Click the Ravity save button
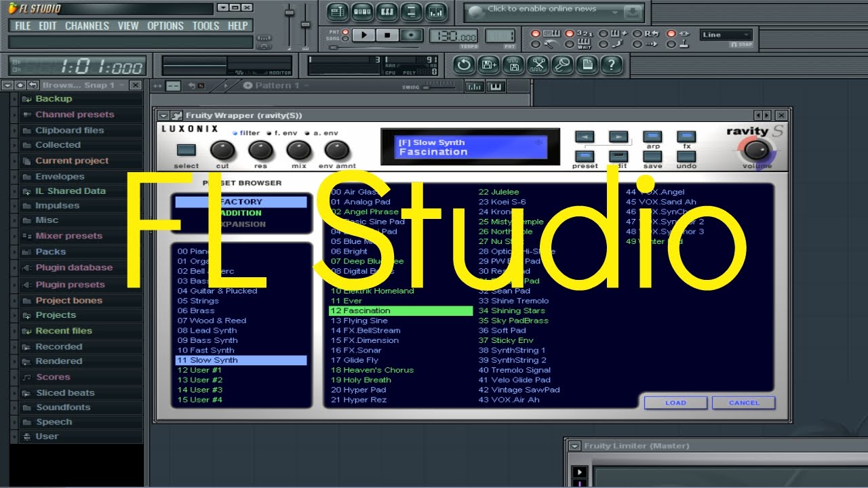 [x=652, y=157]
